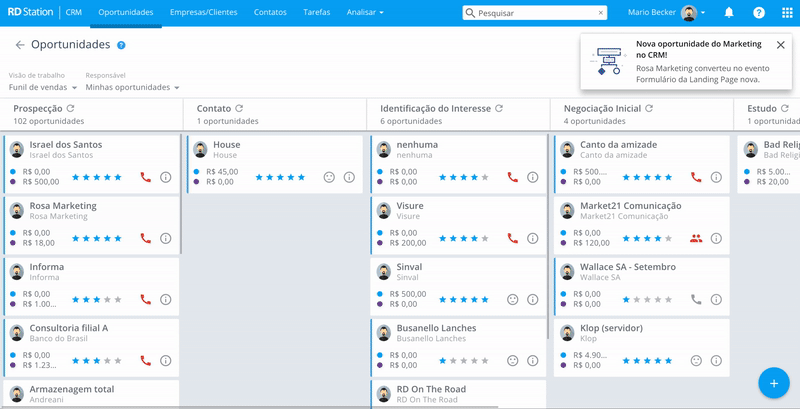This screenshot has width=800, height=409.
Task: Click the phone icon on Rosa Marketing card
Action: tap(145, 238)
